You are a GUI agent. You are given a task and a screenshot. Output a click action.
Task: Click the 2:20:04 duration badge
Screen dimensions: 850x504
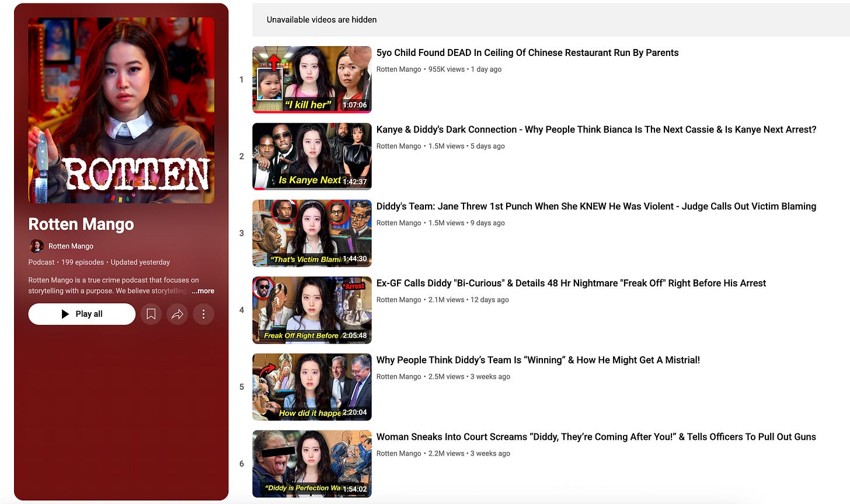pyautogui.click(x=355, y=412)
